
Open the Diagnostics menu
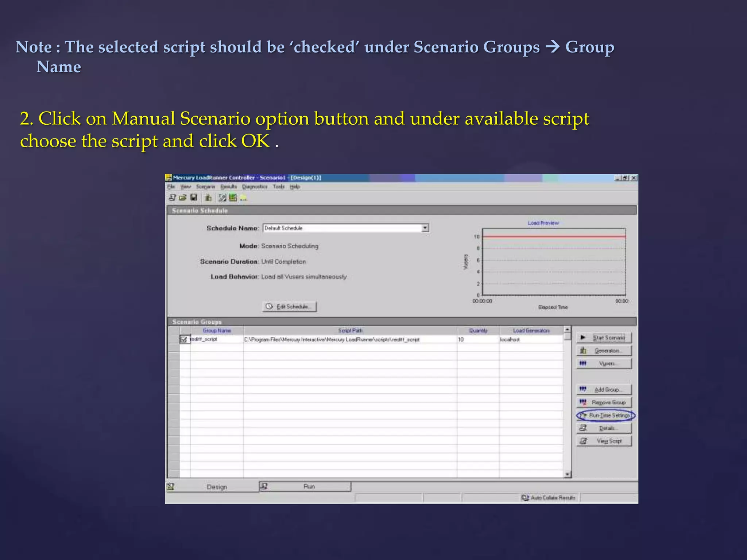pyautogui.click(x=255, y=187)
